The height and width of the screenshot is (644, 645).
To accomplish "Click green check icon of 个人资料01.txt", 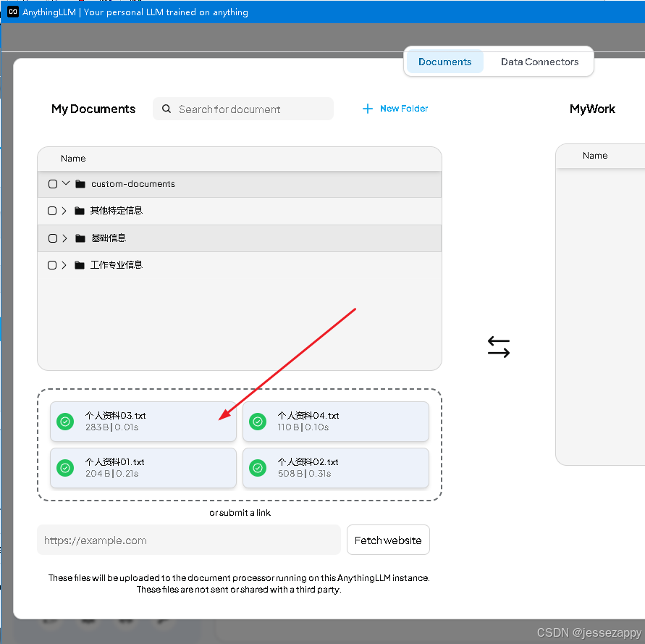I will coord(65,468).
